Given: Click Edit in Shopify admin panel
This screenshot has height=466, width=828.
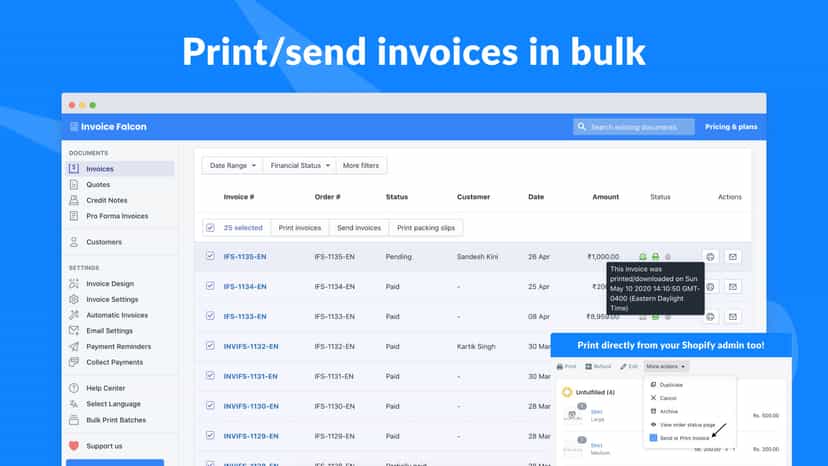Looking at the screenshot, I should 629,366.
